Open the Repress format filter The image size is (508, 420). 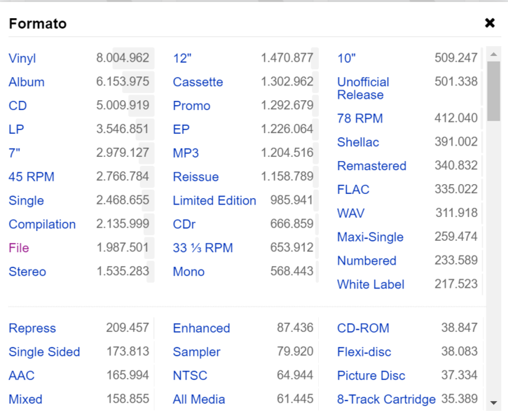[x=32, y=328]
